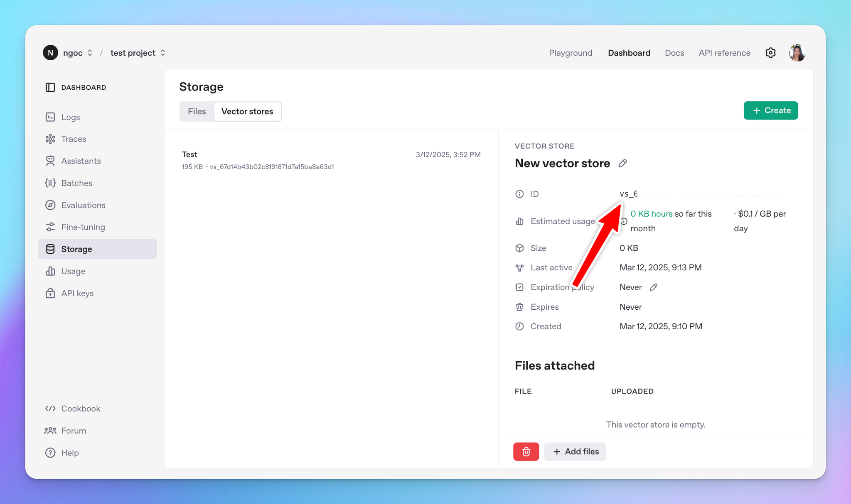The image size is (851, 504).
Task: Open user profile avatar menu
Action: [797, 53]
